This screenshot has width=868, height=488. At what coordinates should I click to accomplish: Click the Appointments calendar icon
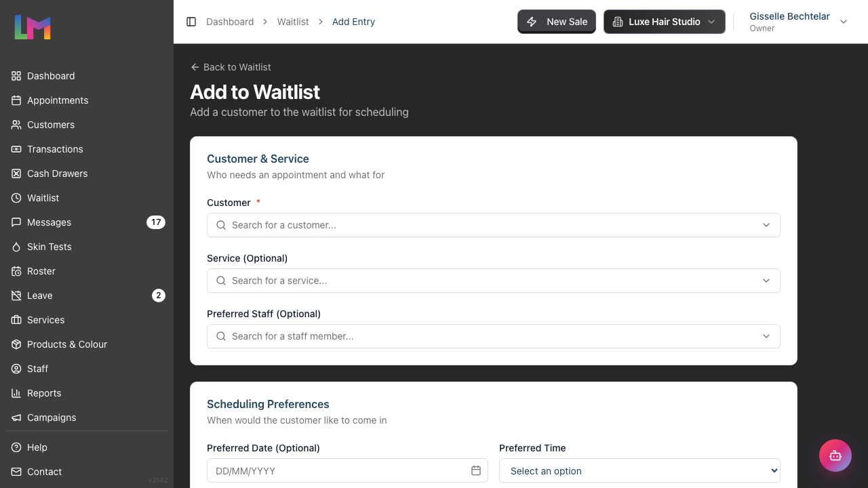pos(16,100)
